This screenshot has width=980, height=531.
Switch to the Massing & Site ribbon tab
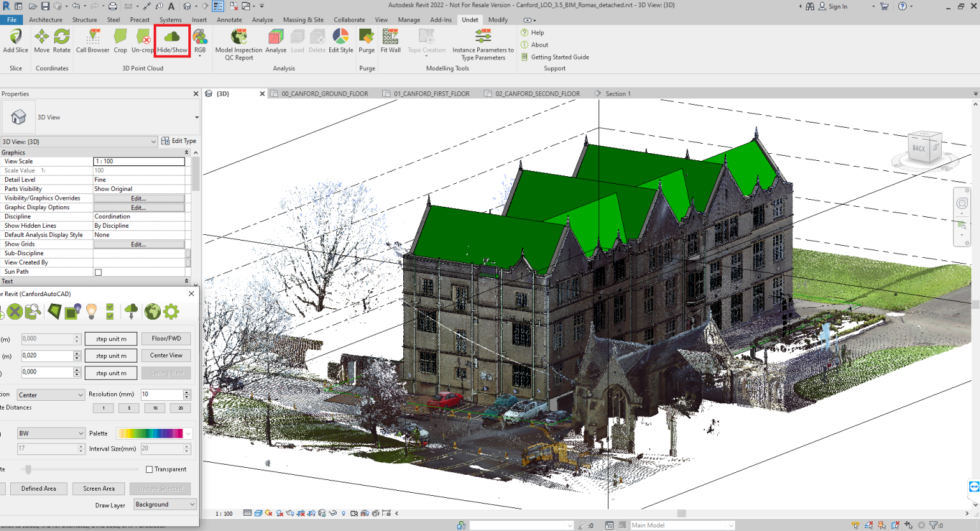click(303, 20)
